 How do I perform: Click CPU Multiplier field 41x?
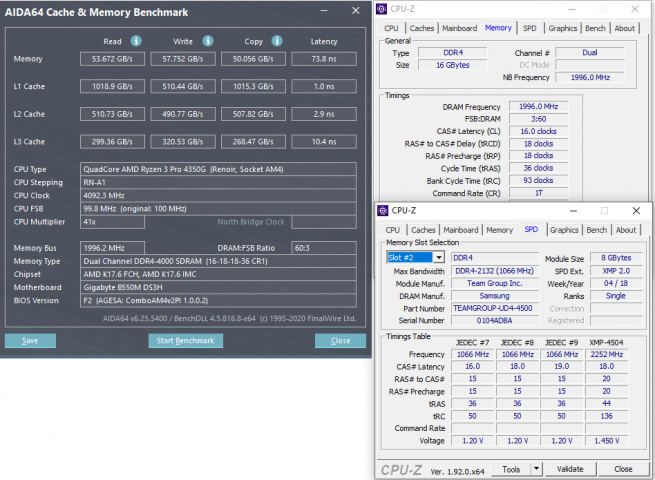pos(112,222)
